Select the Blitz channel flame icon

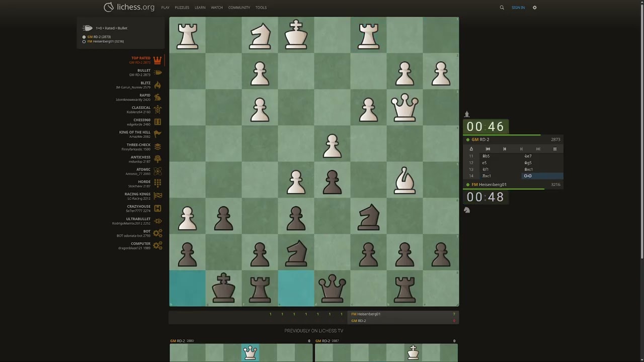coord(157,85)
